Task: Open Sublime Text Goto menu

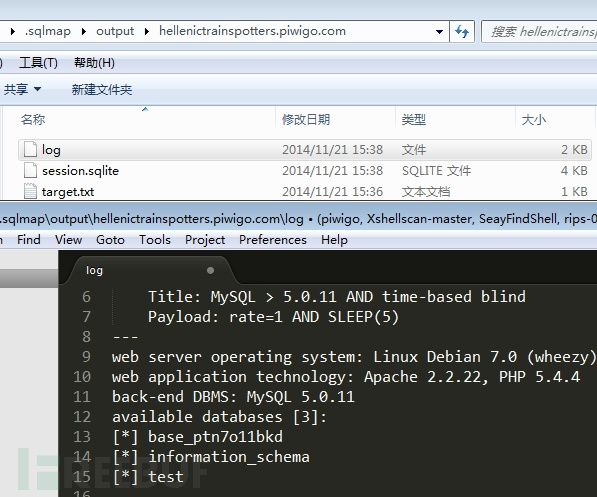Action: [x=110, y=240]
